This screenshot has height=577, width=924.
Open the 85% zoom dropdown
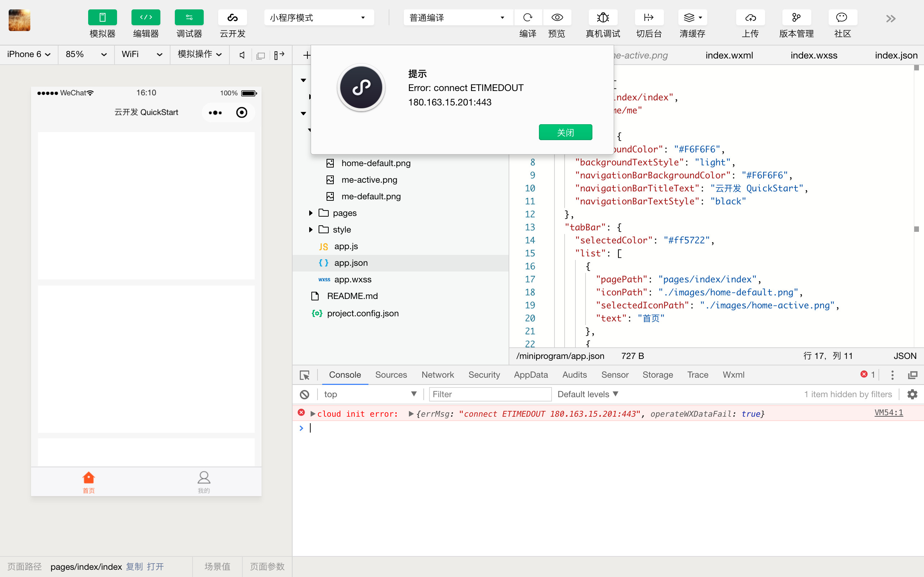click(86, 55)
